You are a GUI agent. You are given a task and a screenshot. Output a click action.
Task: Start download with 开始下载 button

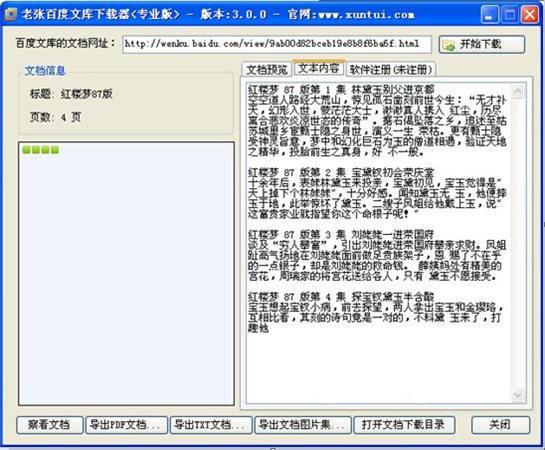[482, 44]
